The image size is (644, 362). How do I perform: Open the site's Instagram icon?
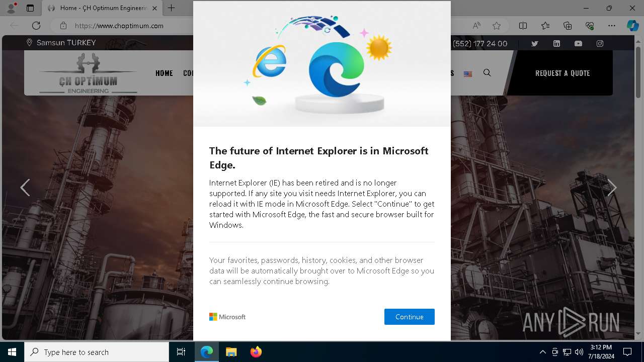pos(600,44)
